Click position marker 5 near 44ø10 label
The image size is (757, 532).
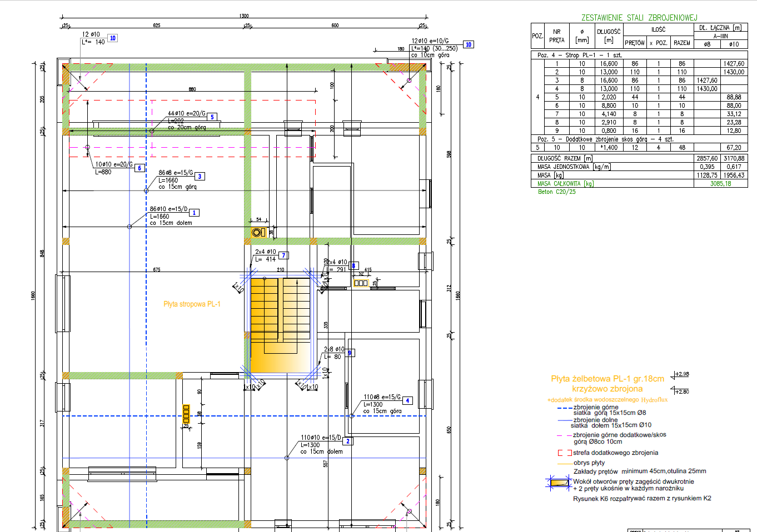(x=212, y=117)
